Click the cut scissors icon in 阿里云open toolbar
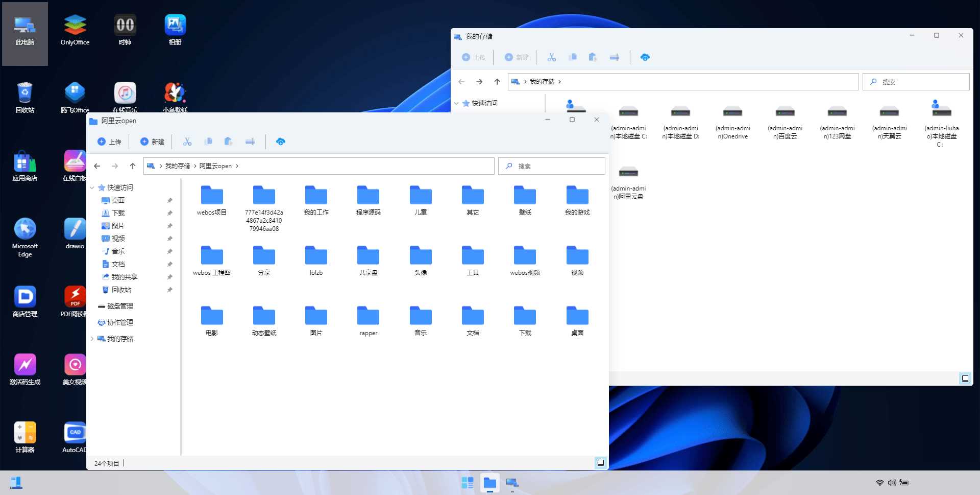Viewport: 980px width, 495px height. pos(187,142)
